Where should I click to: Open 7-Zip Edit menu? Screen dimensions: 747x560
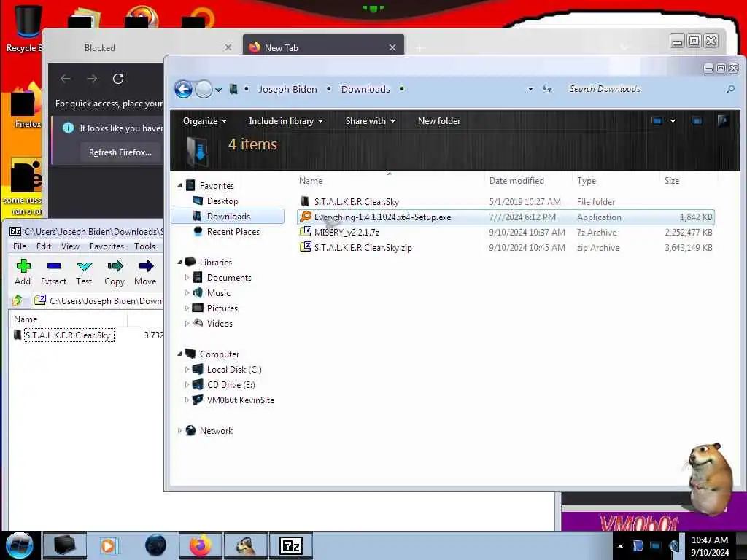click(x=43, y=246)
